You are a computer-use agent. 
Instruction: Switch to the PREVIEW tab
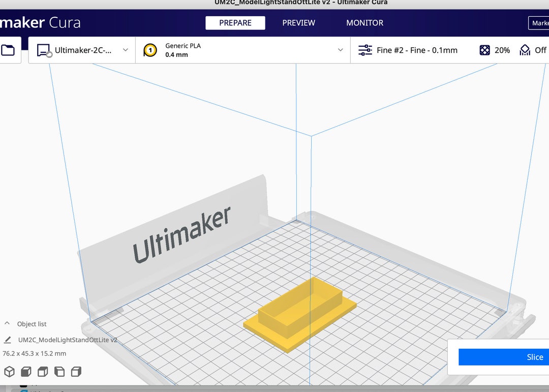298,23
